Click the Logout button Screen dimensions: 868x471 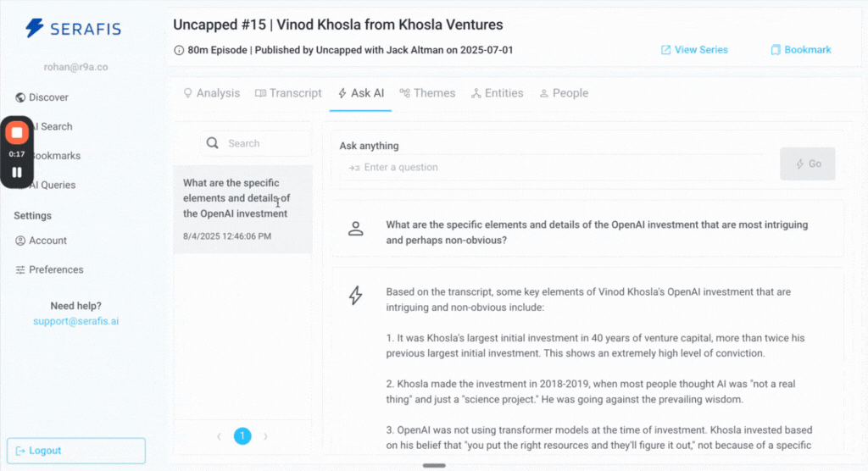(76, 451)
